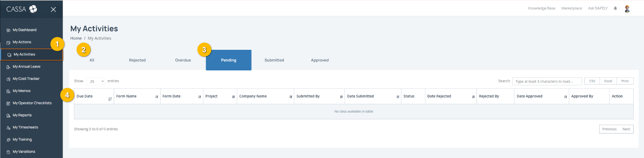Sort by Date Approved column arrows
This screenshot has width=644, height=158.
(565, 97)
